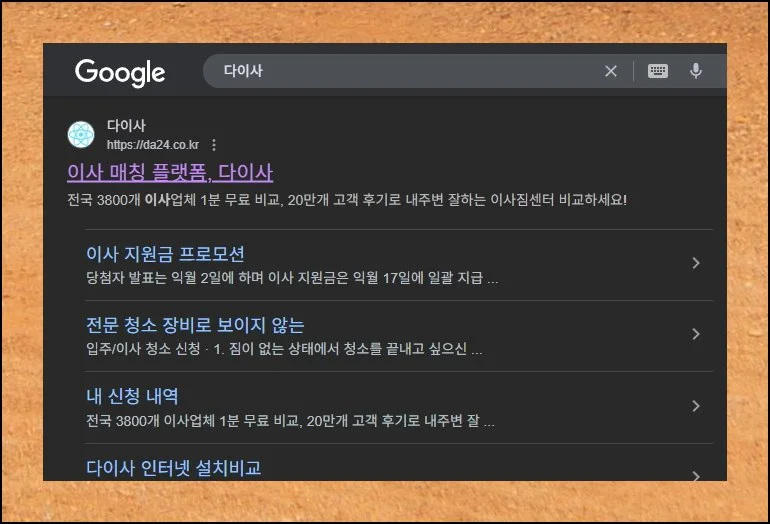The image size is (770, 524).
Task: Open the '내 신청 내역' sitelink
Action: click(132, 396)
